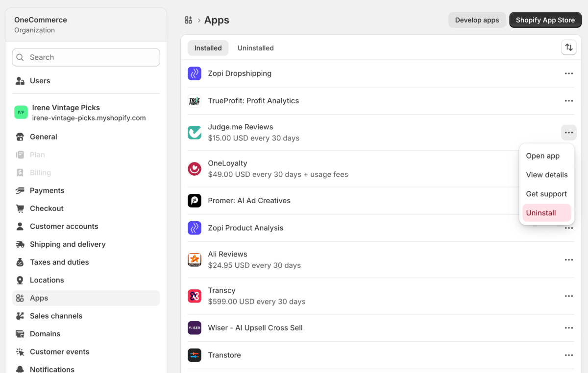
Task: Click the Shipping and delivery truck icon
Action: coord(20,244)
